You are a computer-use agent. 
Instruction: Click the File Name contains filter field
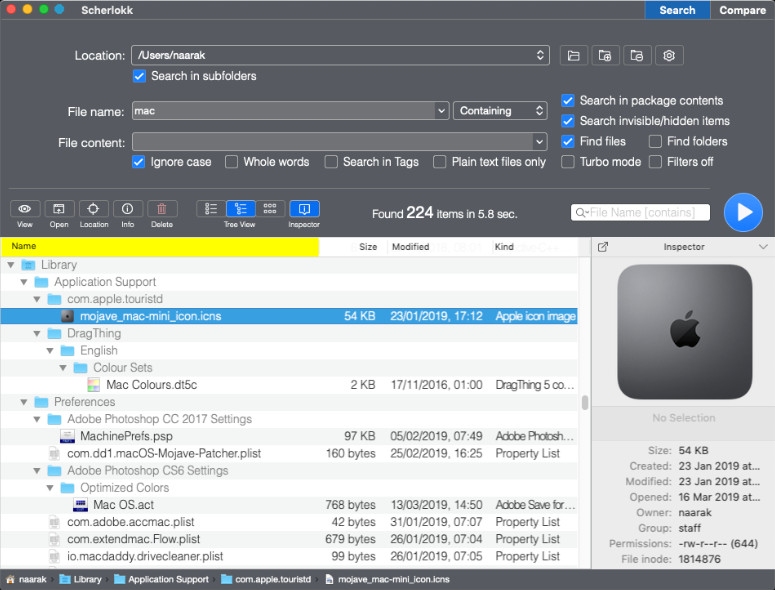pyautogui.click(x=641, y=212)
